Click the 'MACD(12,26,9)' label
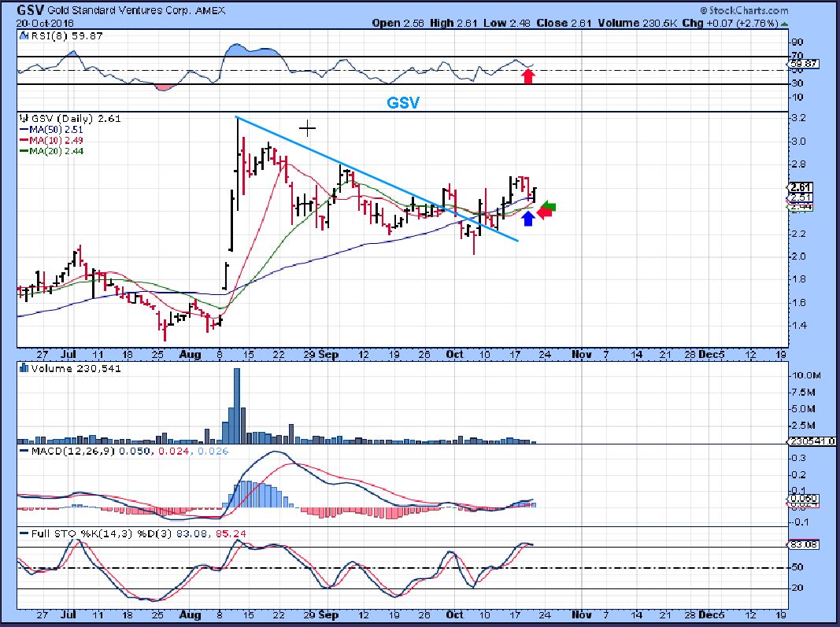This screenshot has height=627, width=840. tap(73, 452)
